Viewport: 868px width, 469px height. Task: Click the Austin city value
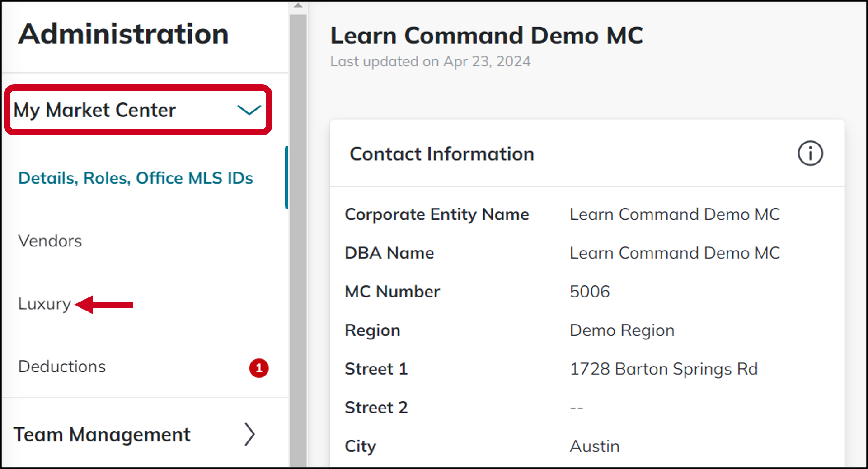pos(595,446)
